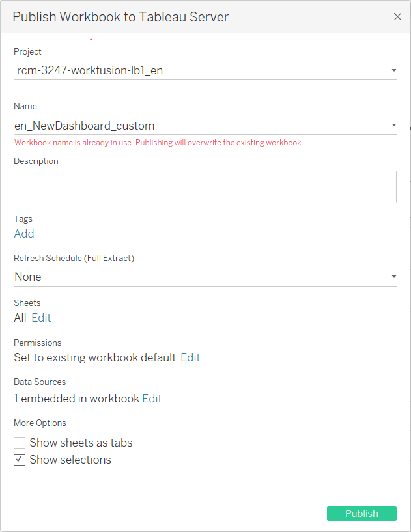Click the workbook name overwrite warning message

[159, 143]
